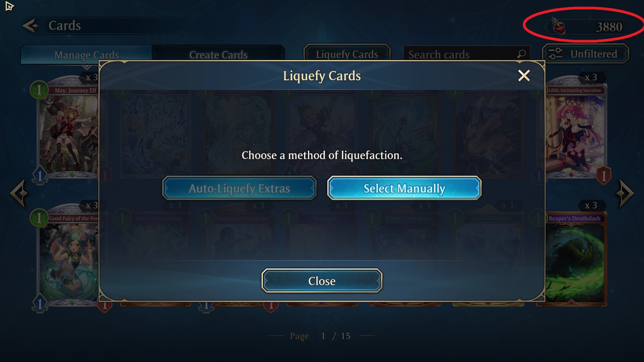644x362 pixels.
Task: Focus the Search cards input field
Action: point(467,54)
